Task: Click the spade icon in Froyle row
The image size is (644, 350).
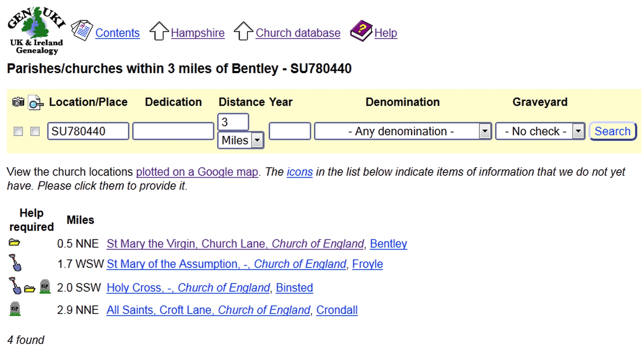Action: (15, 262)
